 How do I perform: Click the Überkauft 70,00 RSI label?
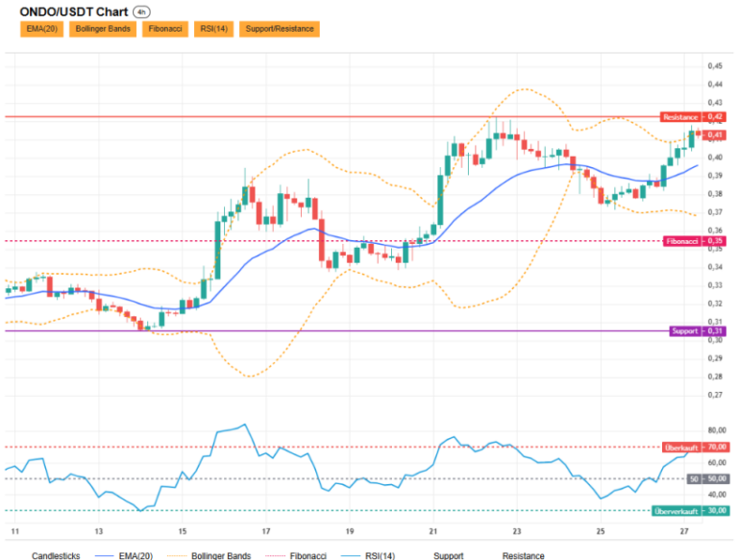pos(697,447)
